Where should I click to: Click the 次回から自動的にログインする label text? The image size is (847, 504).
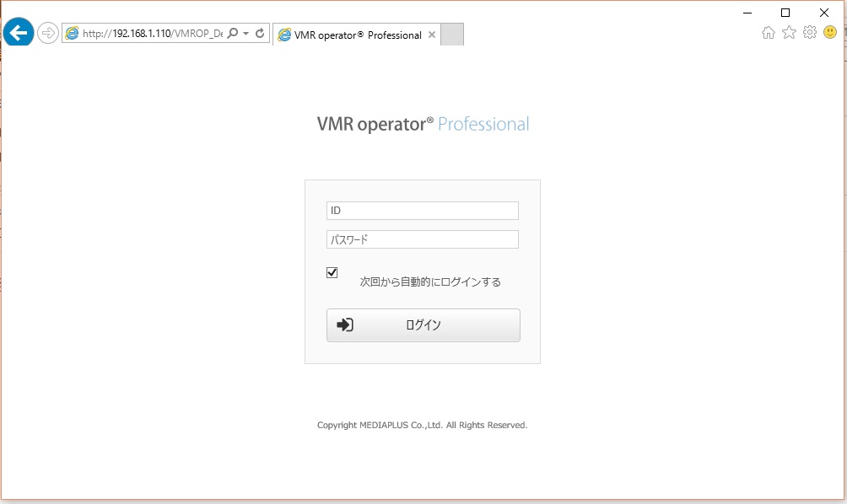point(430,281)
